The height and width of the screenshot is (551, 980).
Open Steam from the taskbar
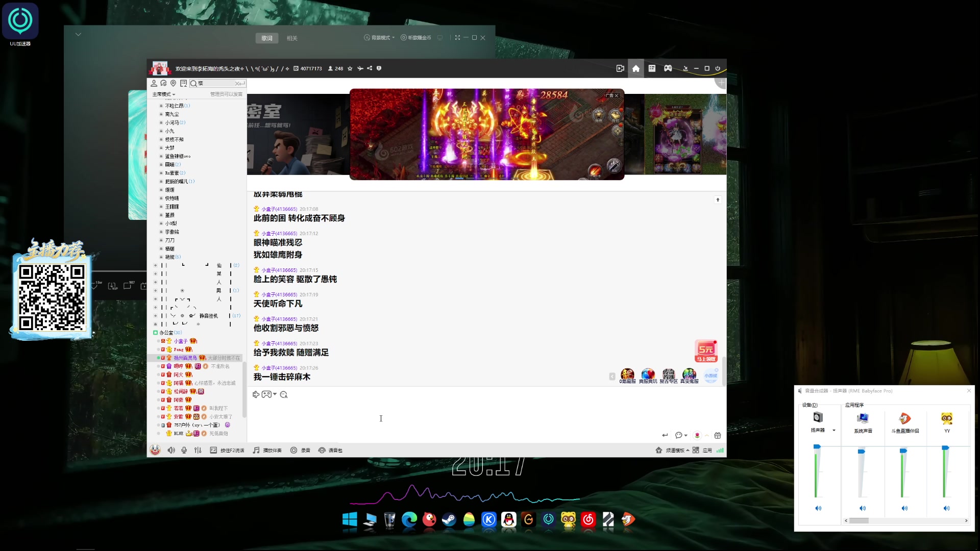click(x=449, y=520)
